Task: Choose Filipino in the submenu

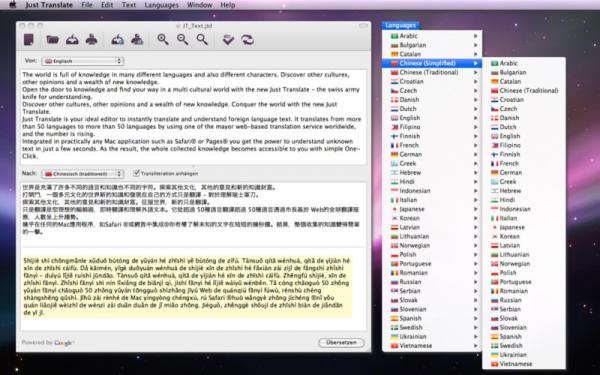Action: point(524,145)
